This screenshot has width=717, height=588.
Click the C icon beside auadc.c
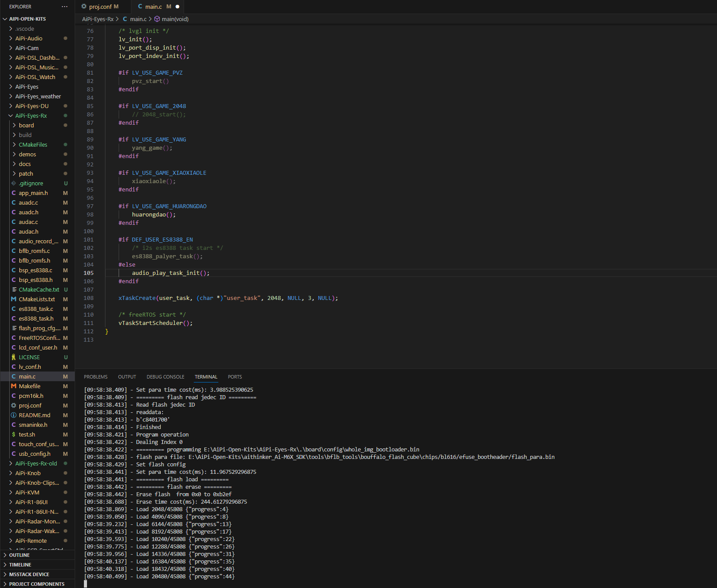coord(14,202)
